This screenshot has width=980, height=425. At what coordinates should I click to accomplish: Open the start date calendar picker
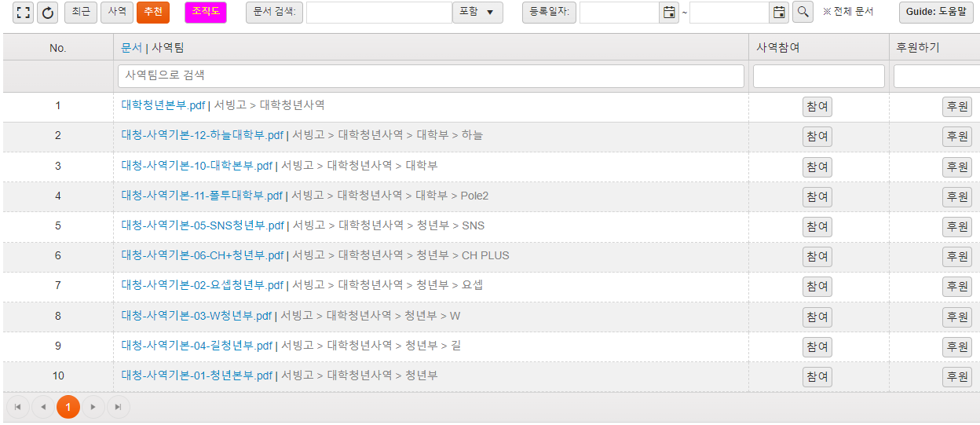[x=669, y=13]
